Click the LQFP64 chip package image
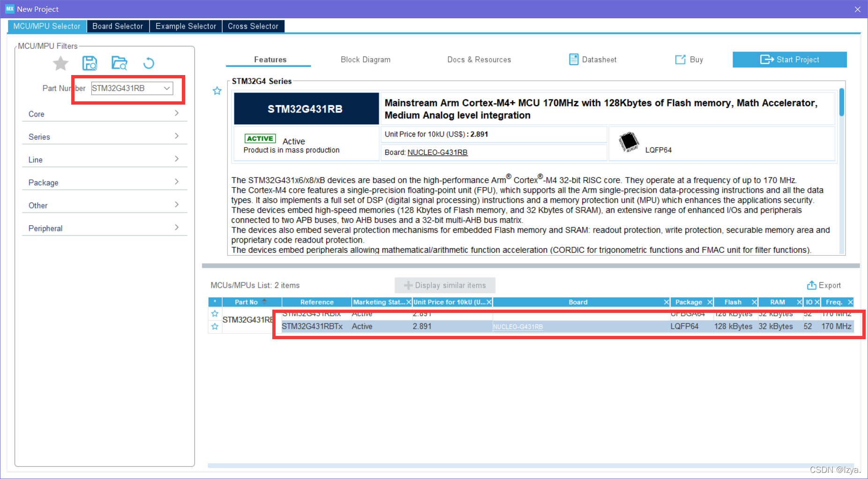This screenshot has width=868, height=479. click(629, 142)
